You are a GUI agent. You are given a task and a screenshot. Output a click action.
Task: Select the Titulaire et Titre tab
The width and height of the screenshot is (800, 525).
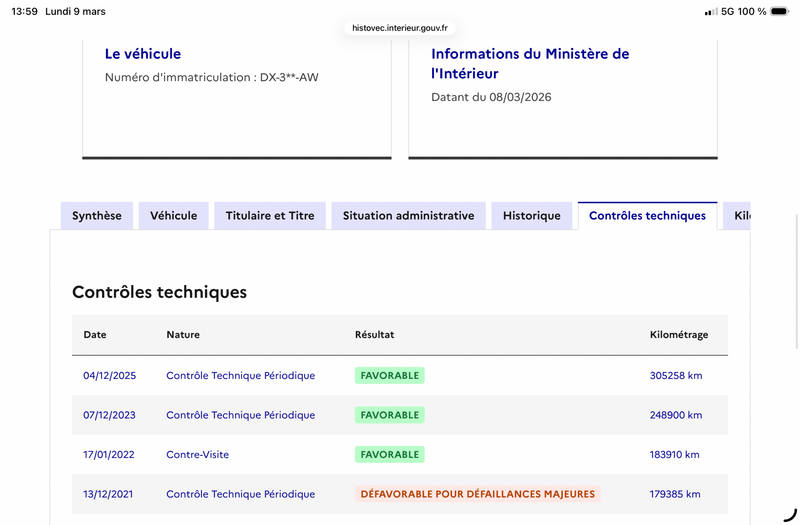[270, 216]
